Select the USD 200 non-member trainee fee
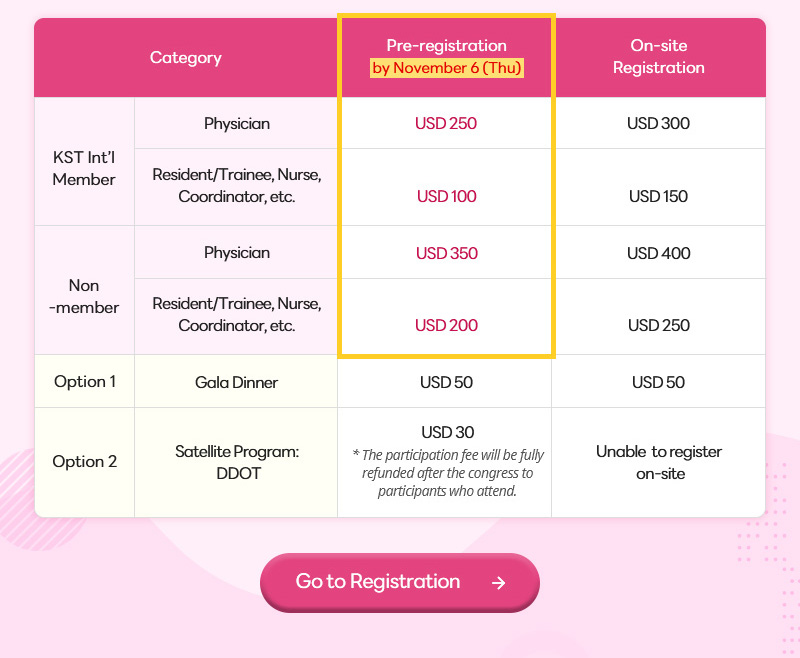 [446, 325]
